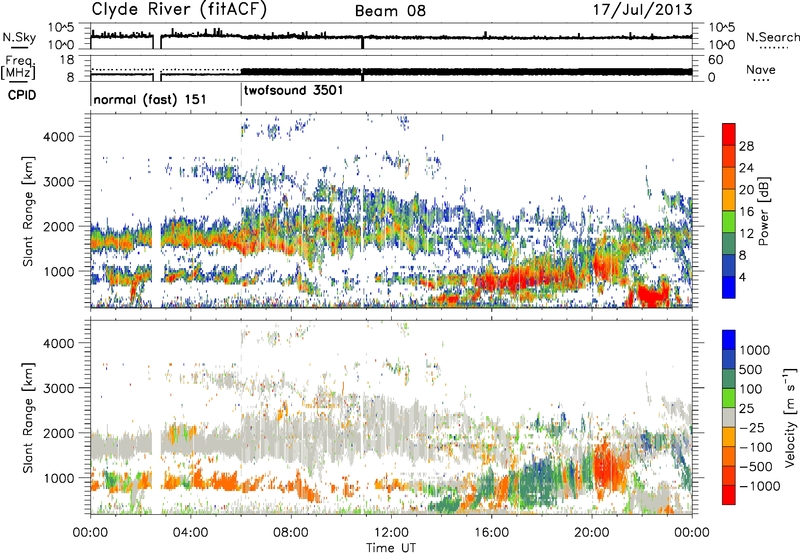
Task: Click the '4' tick on Power colorbar
Action: [x=742, y=278]
